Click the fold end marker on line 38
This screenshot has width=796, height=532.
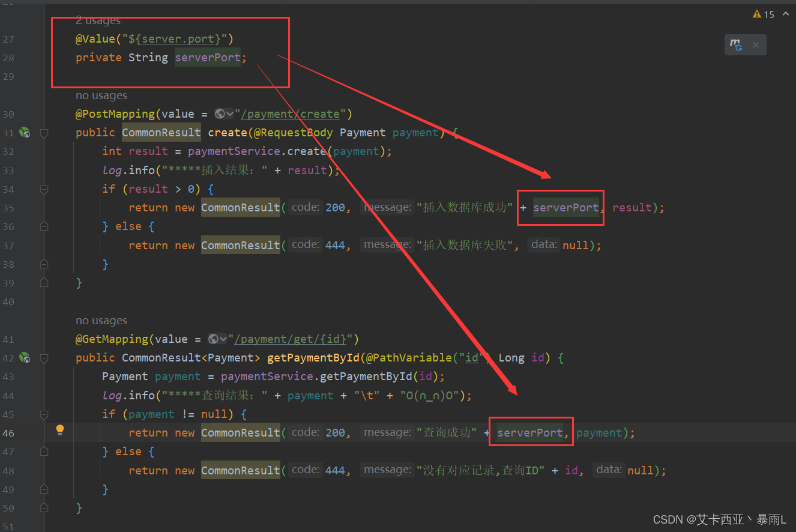click(44, 264)
